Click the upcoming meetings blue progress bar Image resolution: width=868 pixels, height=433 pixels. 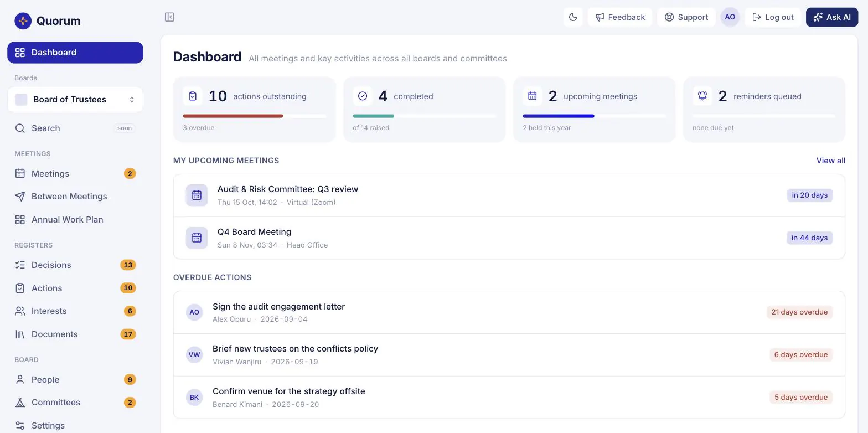pos(559,116)
